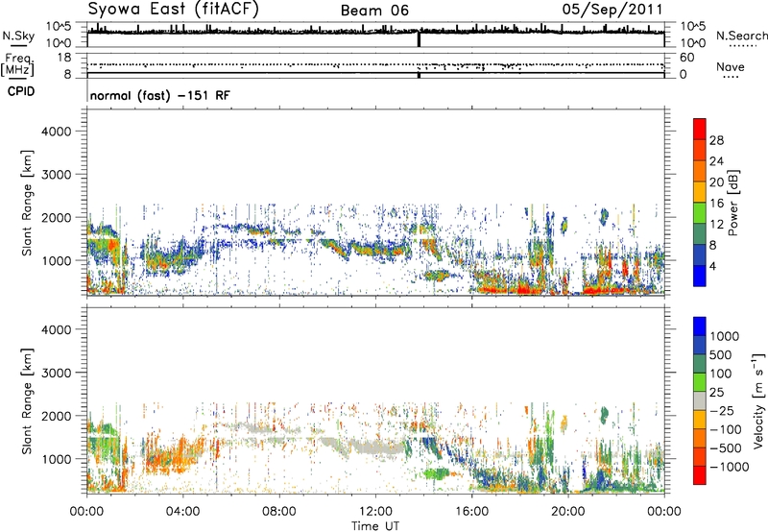Click the 'Freq. [MHz]' axis label

(17, 64)
